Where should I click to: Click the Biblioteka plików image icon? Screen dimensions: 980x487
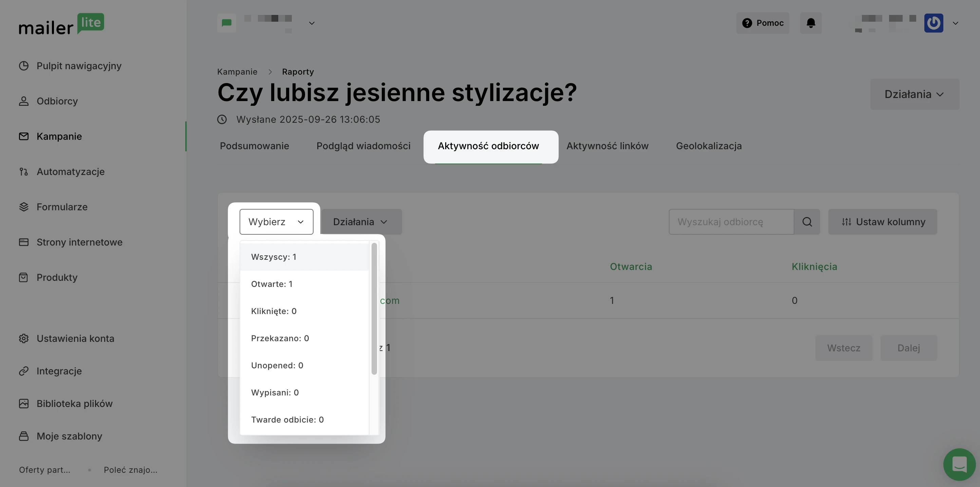24,403
